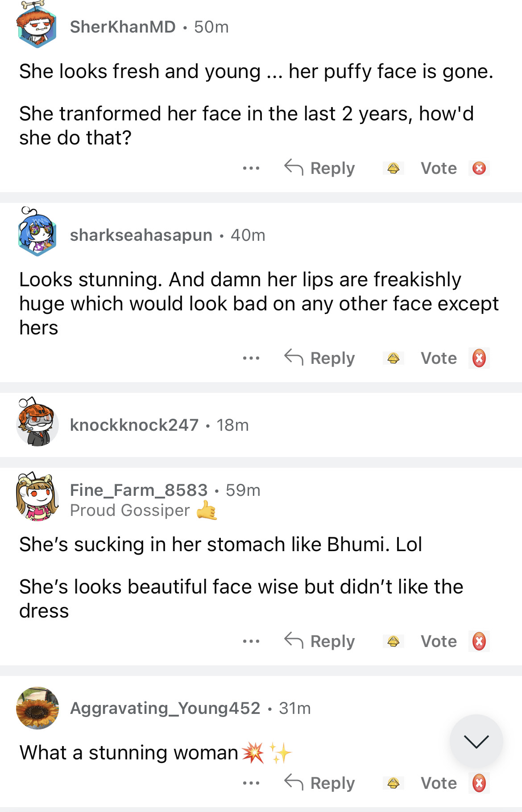Upvote SherKhanMD's comment
This screenshot has height=812, width=522.
[393, 169]
